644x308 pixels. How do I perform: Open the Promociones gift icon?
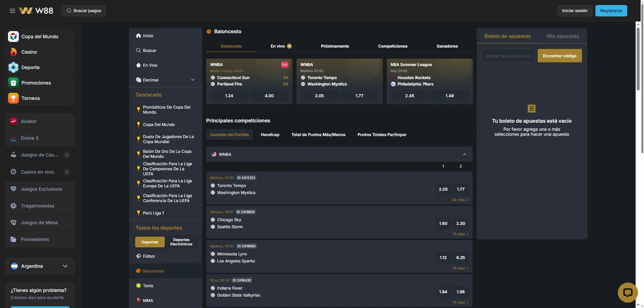tap(13, 83)
